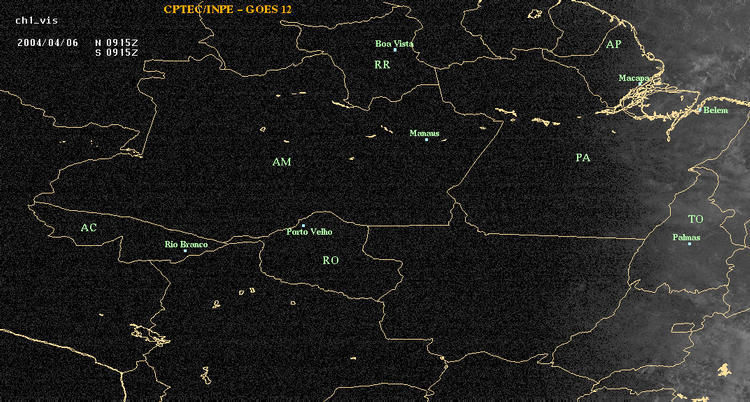Select the ch1_vis channel label

[36, 21]
